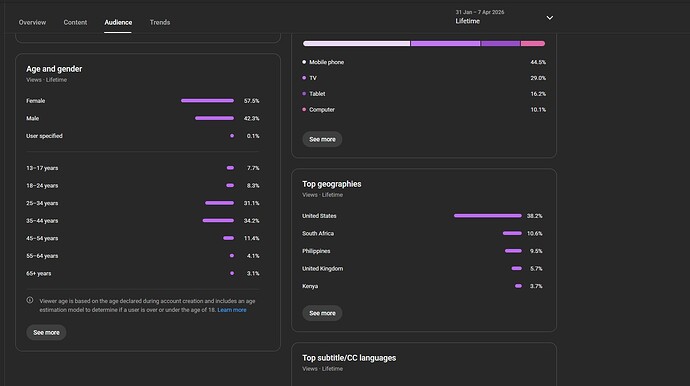
Task: Click the 13–17 years row label
Action: [x=42, y=168]
